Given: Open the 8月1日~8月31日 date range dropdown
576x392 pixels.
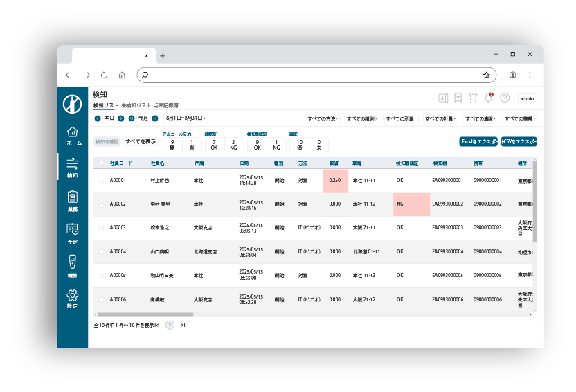Looking at the screenshot, I should [x=185, y=118].
